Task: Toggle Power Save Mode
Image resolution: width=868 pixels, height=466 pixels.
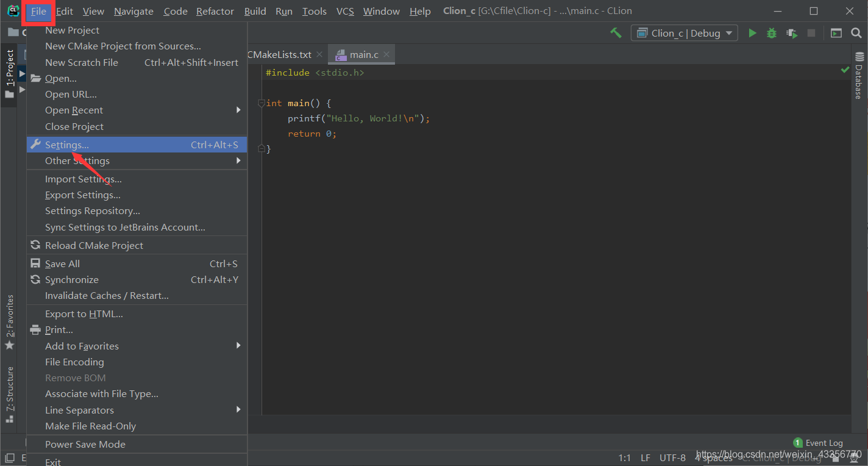Action: click(x=137, y=445)
